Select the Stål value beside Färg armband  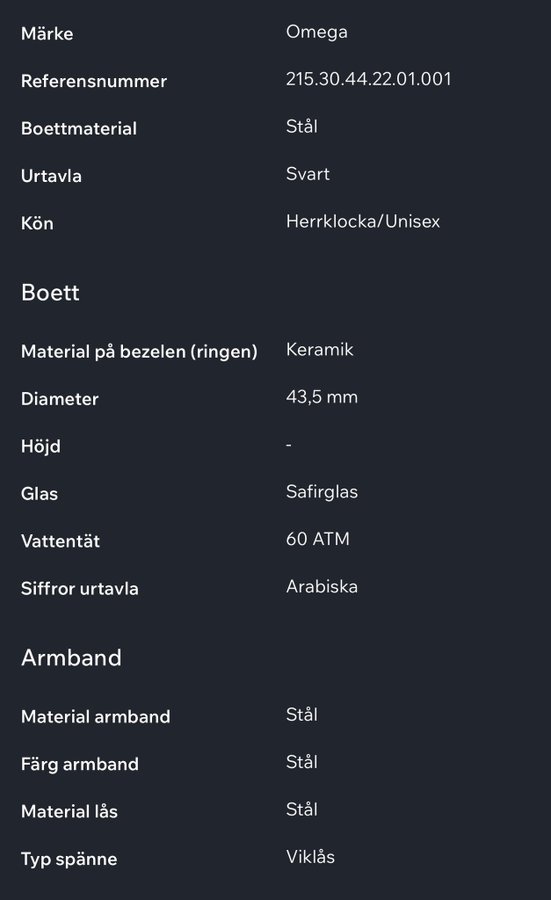pyautogui.click(x=302, y=762)
